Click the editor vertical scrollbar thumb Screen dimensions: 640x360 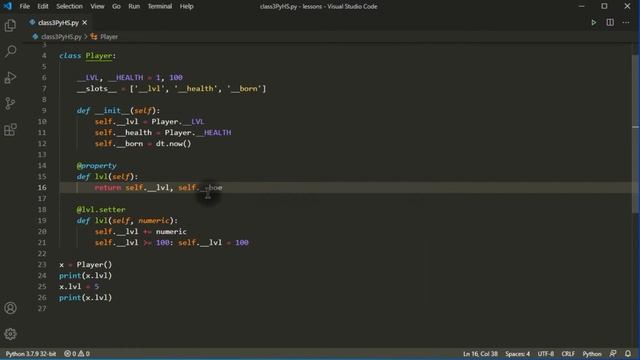point(636,133)
